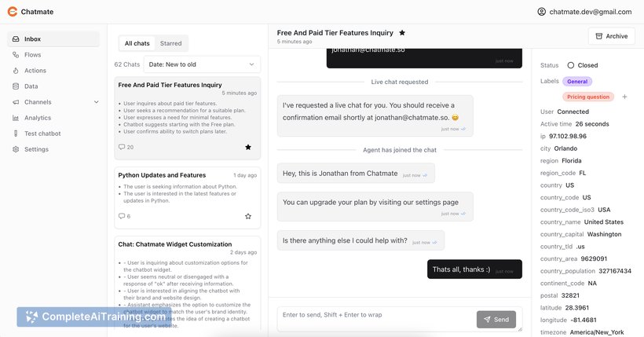The image size is (644, 337).
Task: Select the All chats tab
Action: 137,43
